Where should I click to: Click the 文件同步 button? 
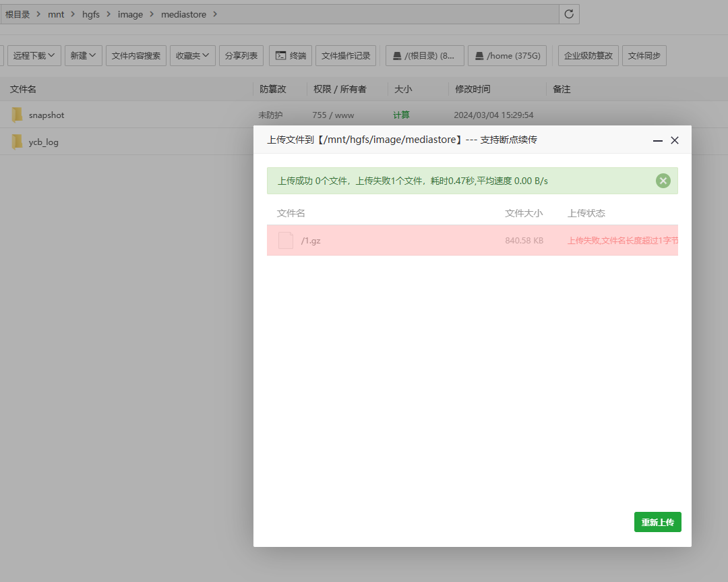pos(644,56)
